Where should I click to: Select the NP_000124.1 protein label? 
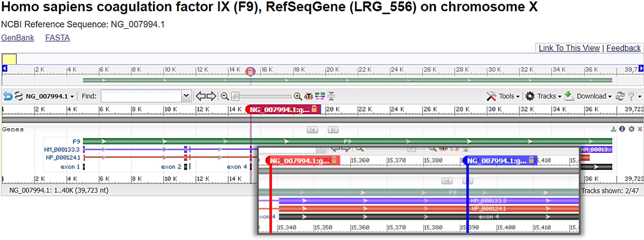63,157
